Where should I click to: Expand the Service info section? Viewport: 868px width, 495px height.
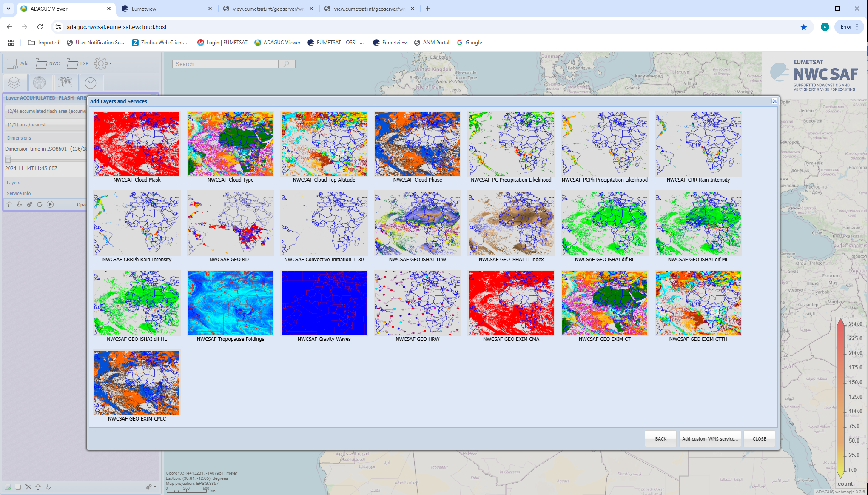coord(19,193)
